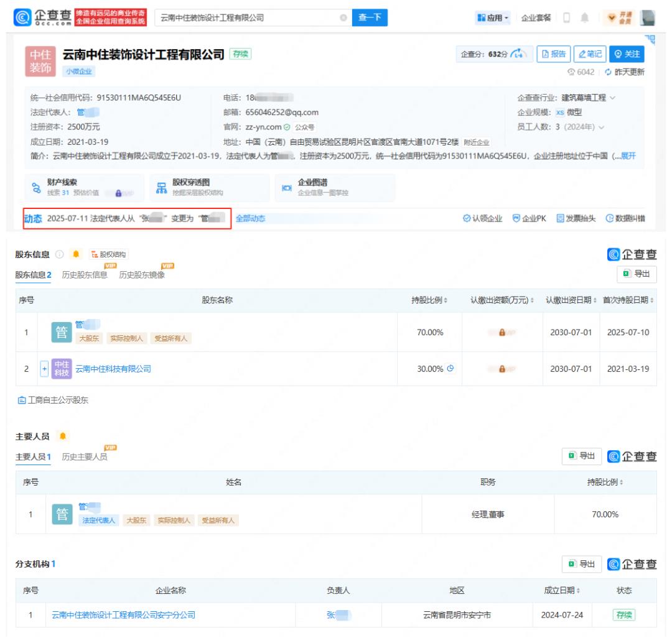Click the bell icon beside 主要人员 heading
Viewport: 672px width, 643px height.
coord(63,436)
